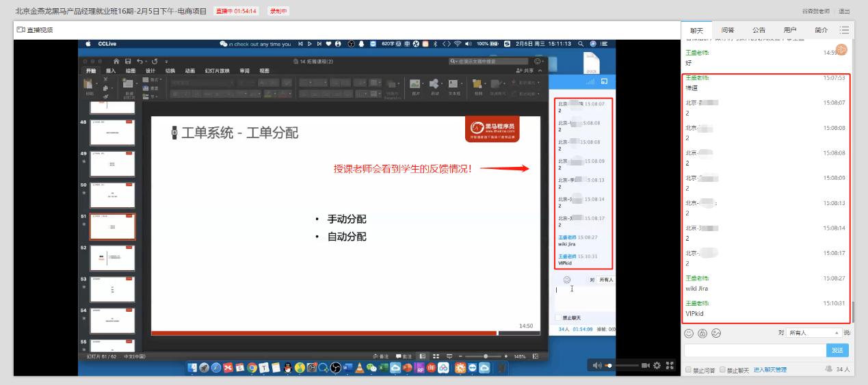
Task: Mute the live video player volume
Action: click(x=597, y=366)
